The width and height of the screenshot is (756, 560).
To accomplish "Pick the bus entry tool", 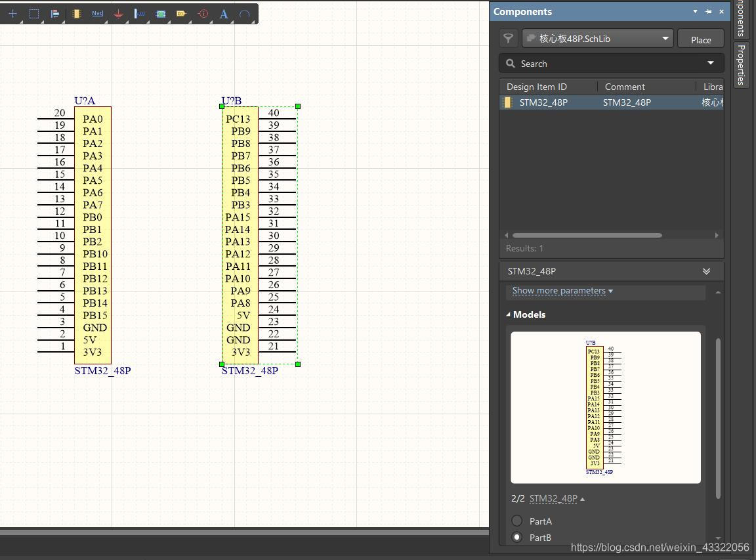I will pos(140,14).
